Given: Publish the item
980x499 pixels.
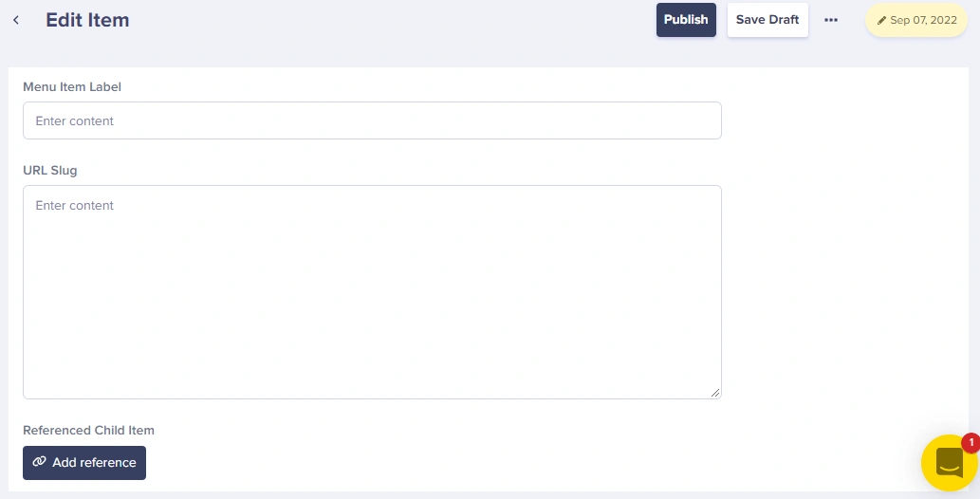Looking at the screenshot, I should (x=686, y=20).
